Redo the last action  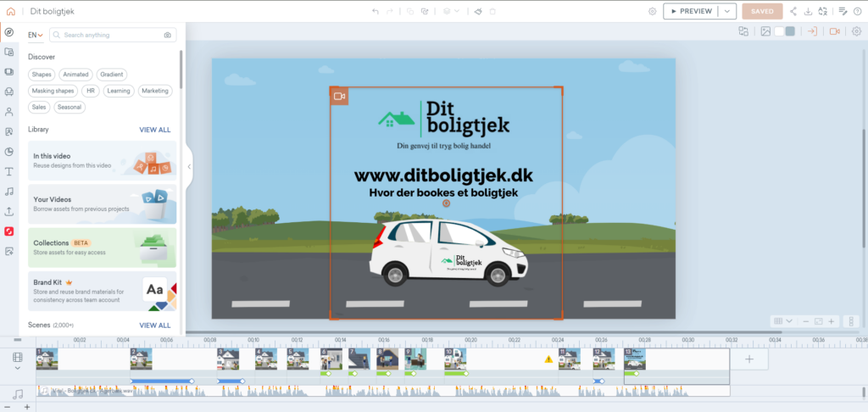(x=390, y=11)
